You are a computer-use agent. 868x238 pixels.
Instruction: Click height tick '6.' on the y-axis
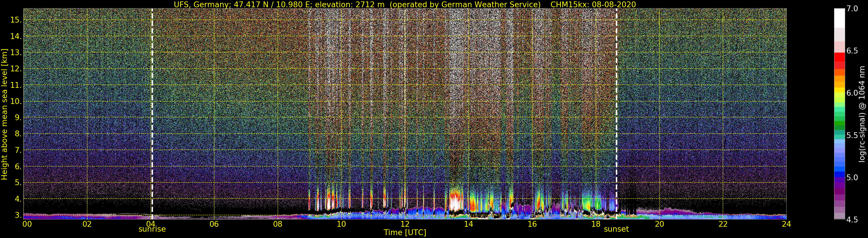tap(18, 166)
